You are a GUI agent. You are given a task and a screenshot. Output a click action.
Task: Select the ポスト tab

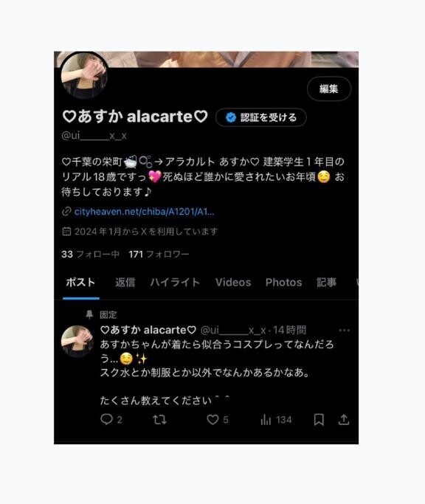[x=80, y=282]
